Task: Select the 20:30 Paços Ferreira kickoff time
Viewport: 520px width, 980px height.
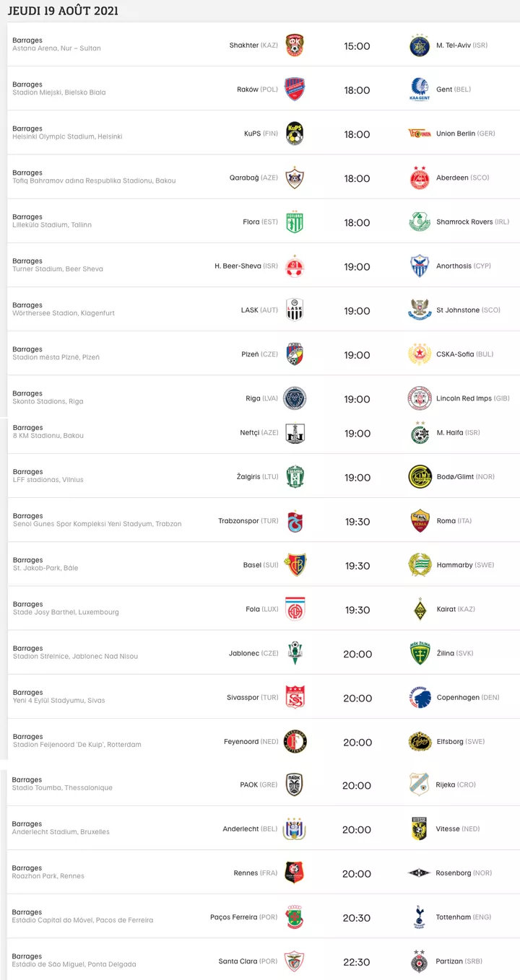Action: (357, 918)
